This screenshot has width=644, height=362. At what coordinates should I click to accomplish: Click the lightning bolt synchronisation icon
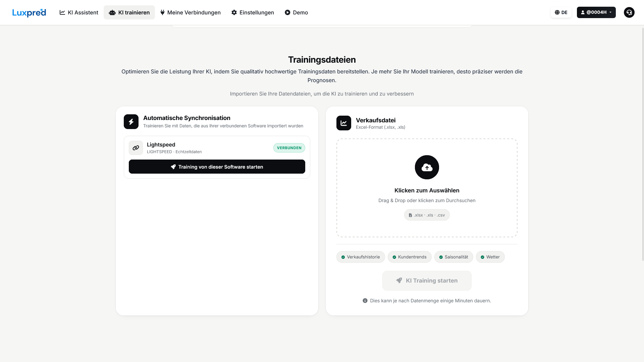click(x=131, y=122)
